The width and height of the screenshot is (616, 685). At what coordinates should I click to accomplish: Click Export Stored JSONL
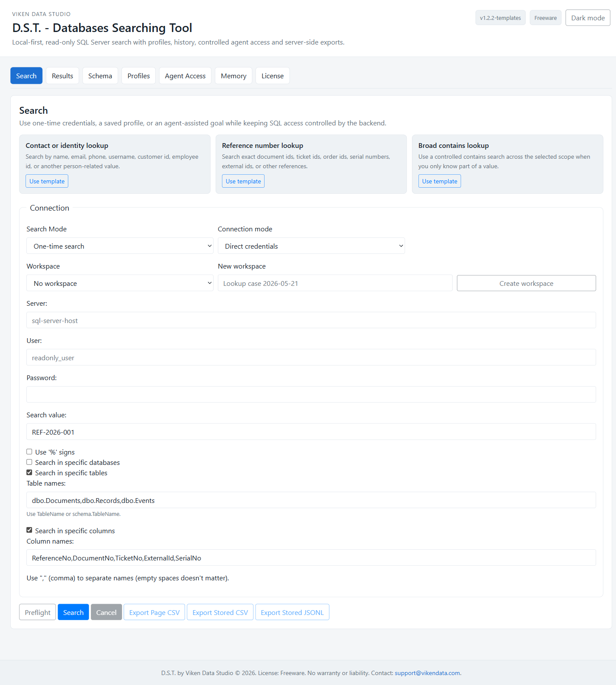(292, 612)
